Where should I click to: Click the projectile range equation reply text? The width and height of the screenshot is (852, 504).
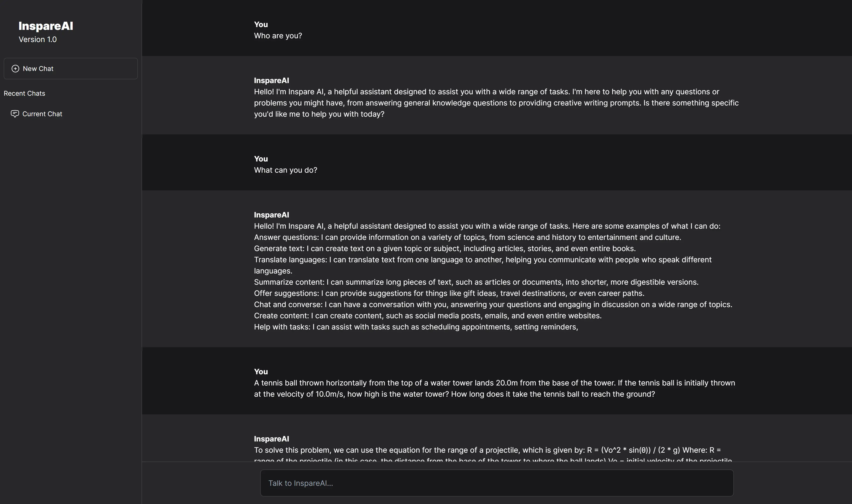click(487, 450)
